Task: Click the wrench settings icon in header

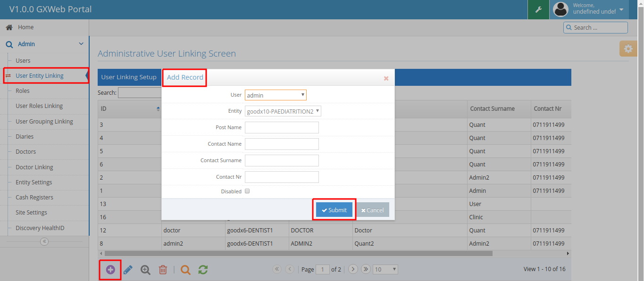Action: 538,9
